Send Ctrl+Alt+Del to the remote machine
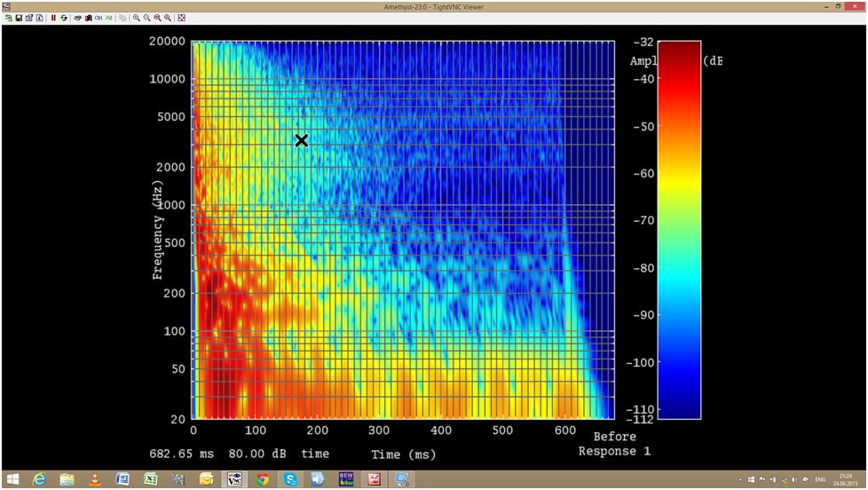 pos(88,18)
